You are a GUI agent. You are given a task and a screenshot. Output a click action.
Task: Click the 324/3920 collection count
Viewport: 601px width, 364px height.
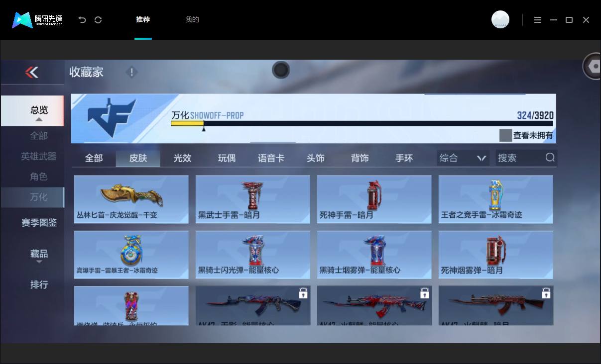(535, 115)
